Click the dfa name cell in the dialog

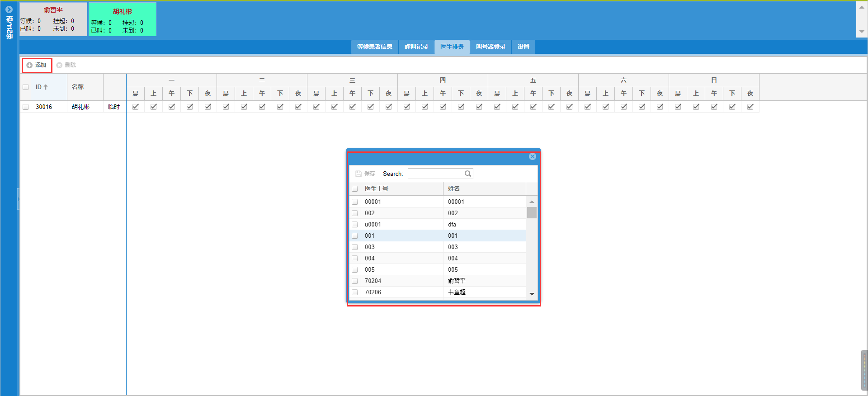[485, 225]
